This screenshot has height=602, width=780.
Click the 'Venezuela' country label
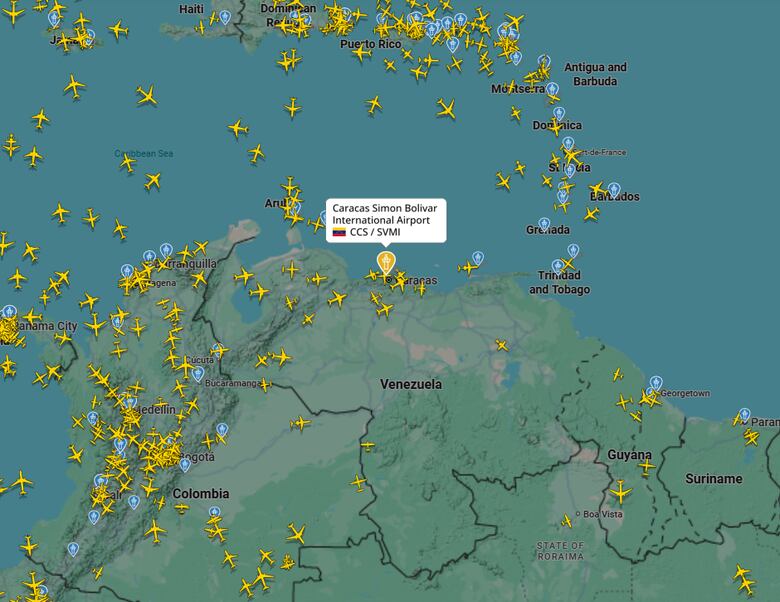click(x=411, y=384)
